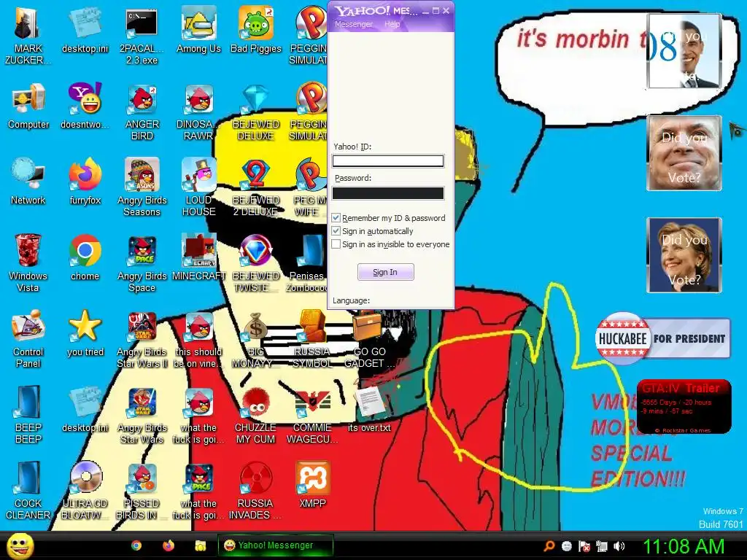Focus the Yahoo! ID input field
Image resolution: width=747 pixels, height=560 pixels.
pos(388,161)
